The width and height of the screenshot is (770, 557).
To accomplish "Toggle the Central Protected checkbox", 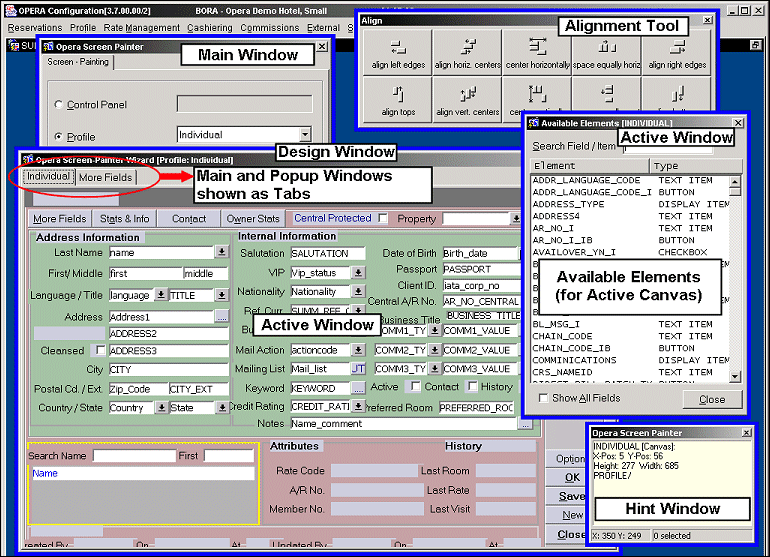I will click(x=382, y=218).
